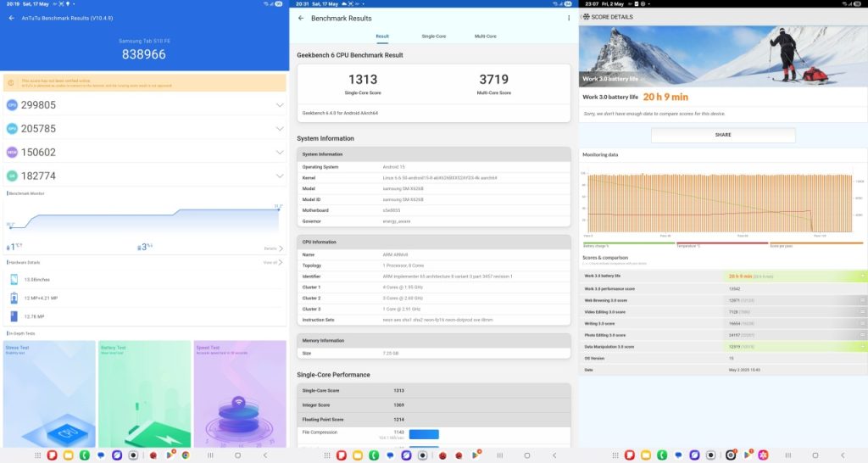Expand Data Manipulation 3.0 score row
Screen dimensions: 868x463
pos(862,347)
